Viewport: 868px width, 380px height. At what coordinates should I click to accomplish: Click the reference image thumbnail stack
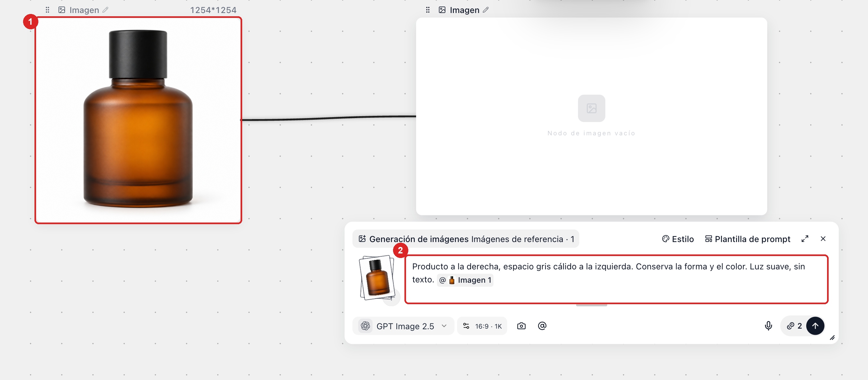[377, 278]
